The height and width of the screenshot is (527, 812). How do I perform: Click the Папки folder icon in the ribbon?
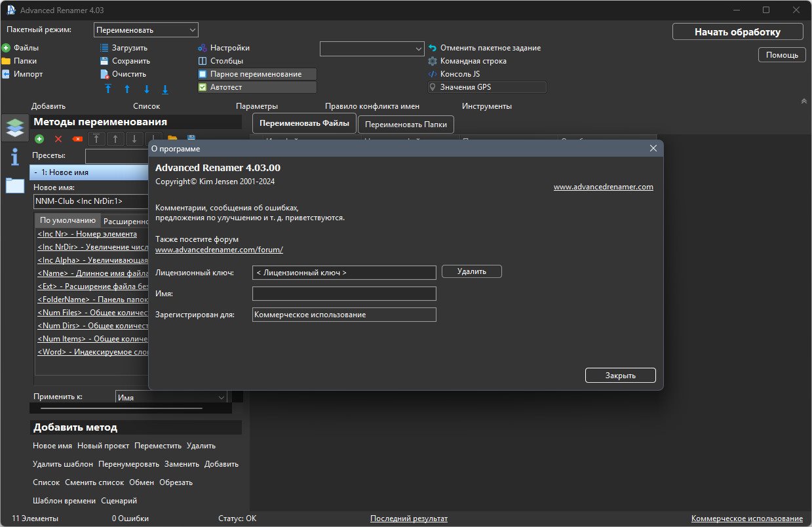(x=6, y=61)
